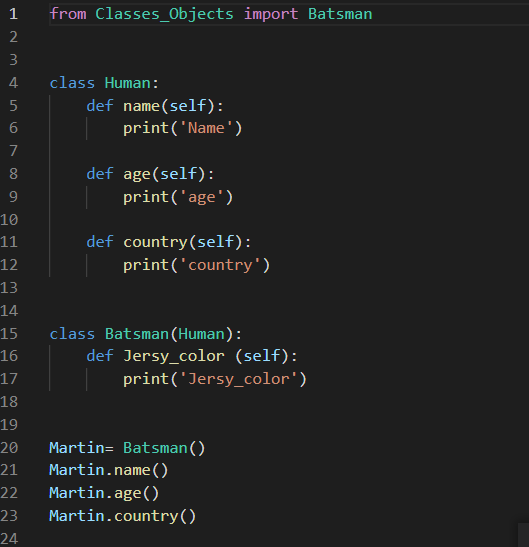
Task: Click line number 10 in the gutter
Action: tap(9, 220)
